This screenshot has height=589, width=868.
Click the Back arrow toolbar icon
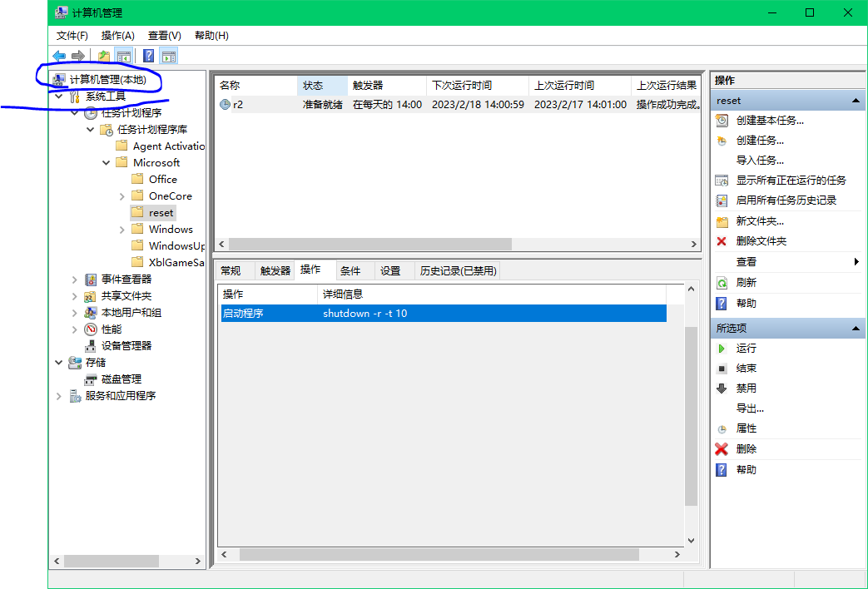59,56
